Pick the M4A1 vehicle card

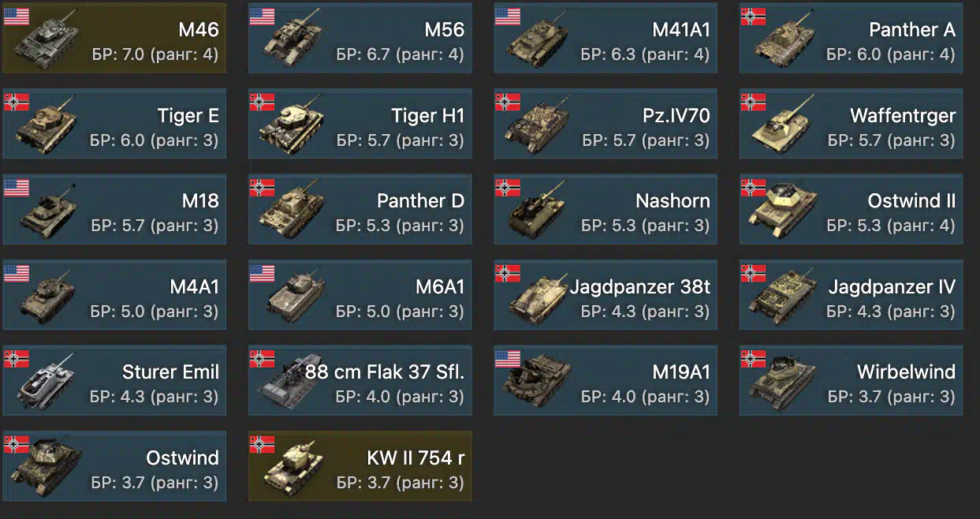pos(114,295)
